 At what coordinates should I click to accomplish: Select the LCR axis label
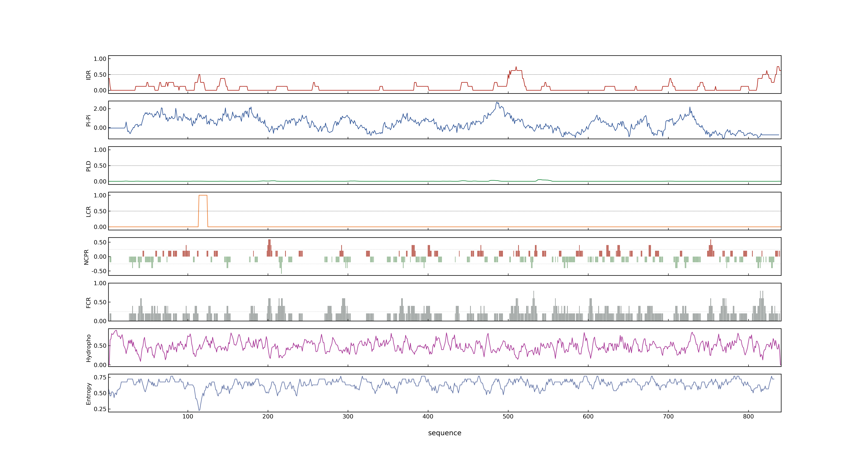point(88,211)
